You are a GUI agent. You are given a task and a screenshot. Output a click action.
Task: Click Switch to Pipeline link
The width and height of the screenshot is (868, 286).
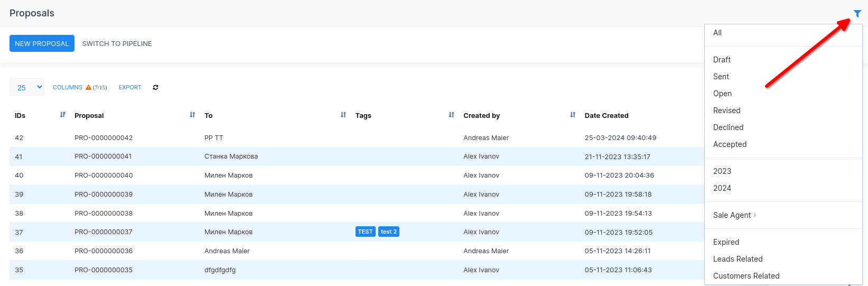point(117,44)
